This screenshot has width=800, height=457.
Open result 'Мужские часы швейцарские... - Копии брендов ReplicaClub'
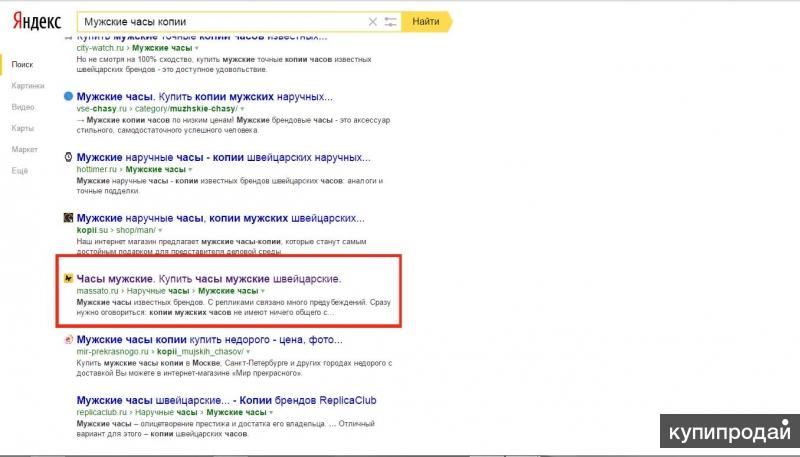click(227, 400)
